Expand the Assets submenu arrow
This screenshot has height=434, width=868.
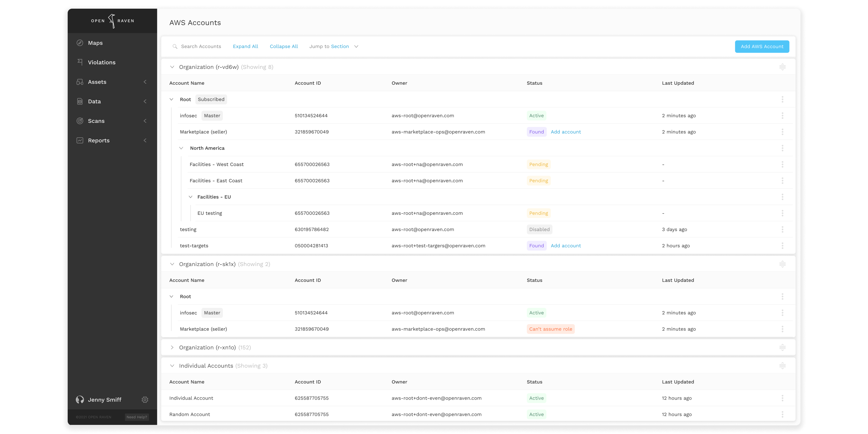pyautogui.click(x=145, y=82)
